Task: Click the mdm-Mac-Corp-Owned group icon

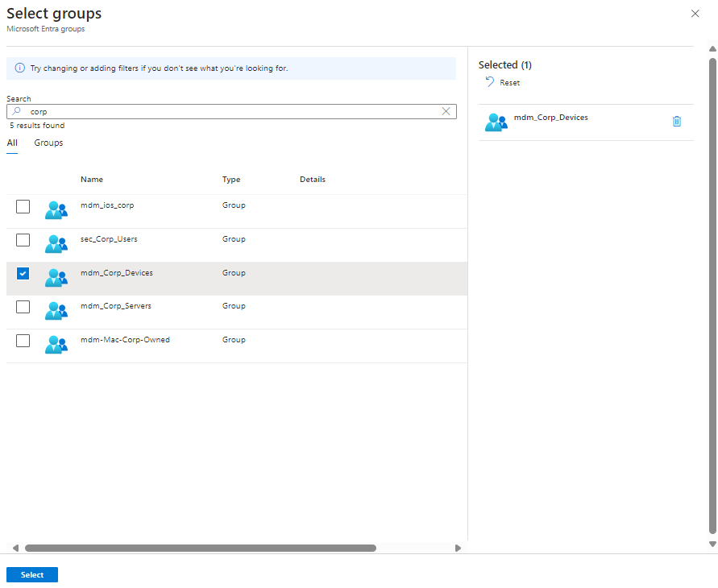Action: click(x=56, y=345)
